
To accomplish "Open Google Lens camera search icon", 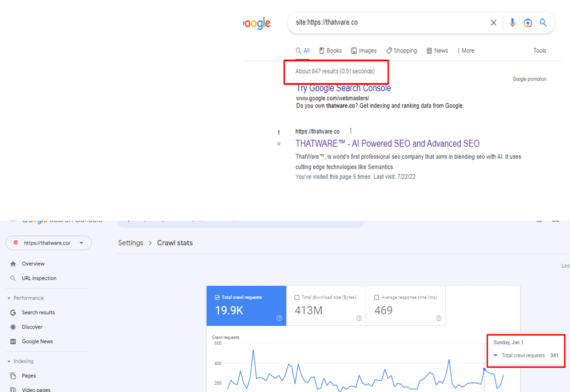I will (x=528, y=23).
